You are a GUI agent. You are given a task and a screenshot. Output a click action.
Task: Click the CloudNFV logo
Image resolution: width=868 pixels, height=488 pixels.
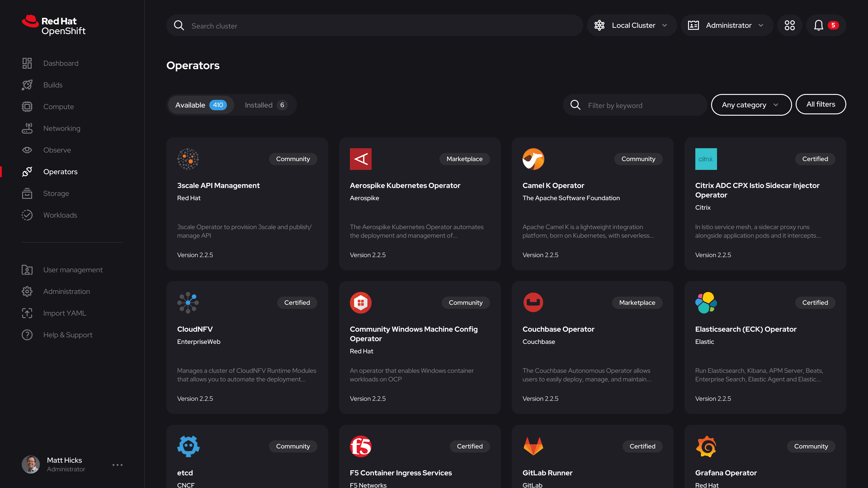(x=188, y=303)
